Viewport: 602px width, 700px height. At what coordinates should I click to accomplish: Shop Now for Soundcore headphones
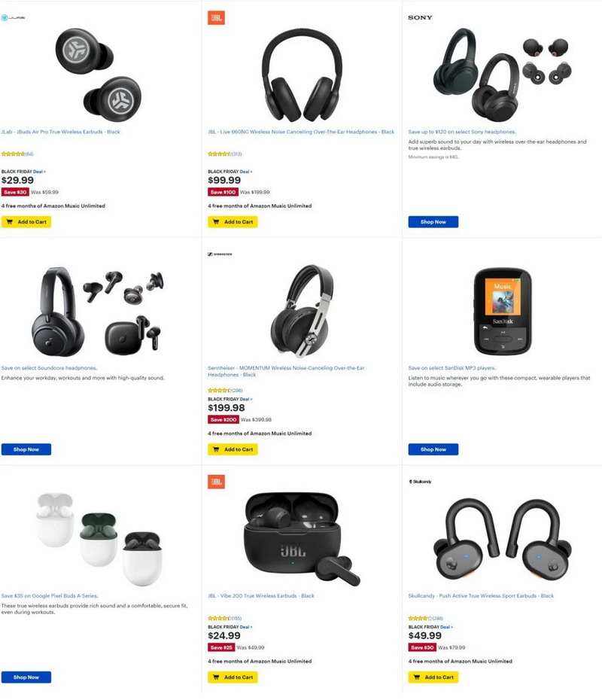coord(26,449)
